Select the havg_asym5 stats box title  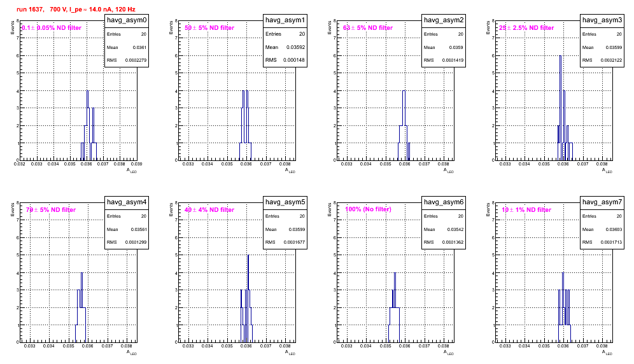click(x=285, y=202)
